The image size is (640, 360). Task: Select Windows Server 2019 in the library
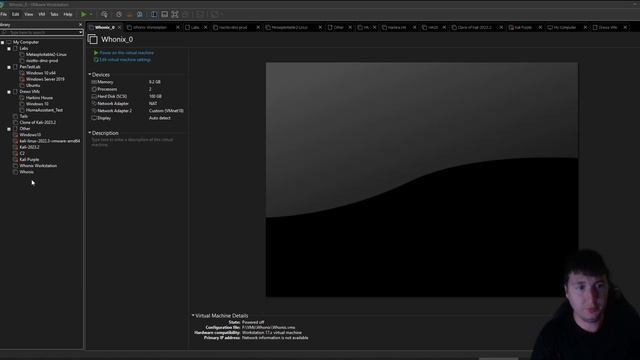pyautogui.click(x=45, y=79)
